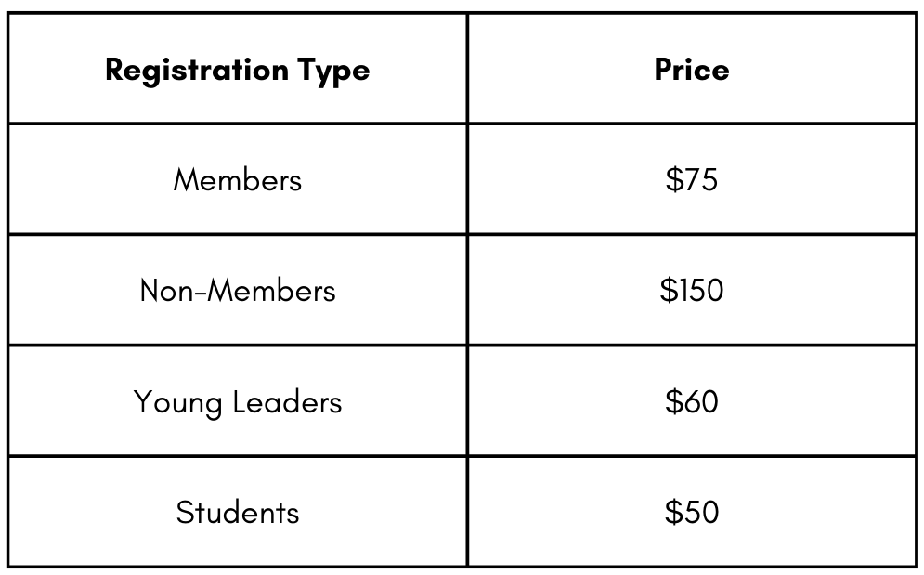Click the word Type in header

(x=333, y=72)
